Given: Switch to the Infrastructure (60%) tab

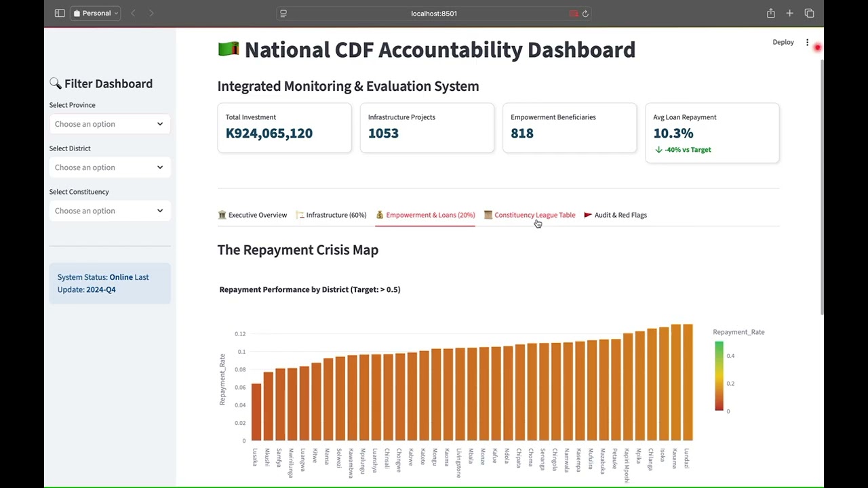Looking at the screenshot, I should 331,215.
